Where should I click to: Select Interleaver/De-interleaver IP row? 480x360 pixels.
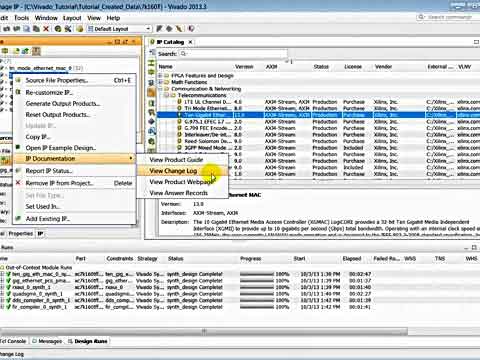[x=318, y=135]
